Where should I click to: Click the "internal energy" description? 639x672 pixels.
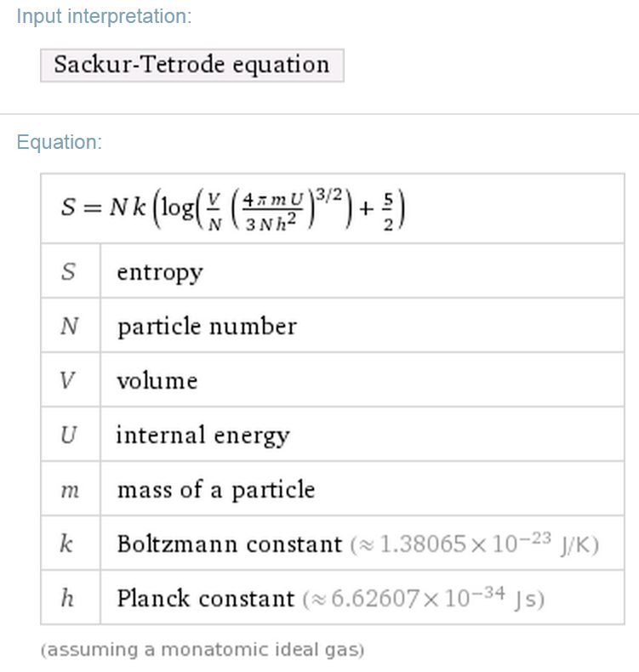(x=203, y=436)
